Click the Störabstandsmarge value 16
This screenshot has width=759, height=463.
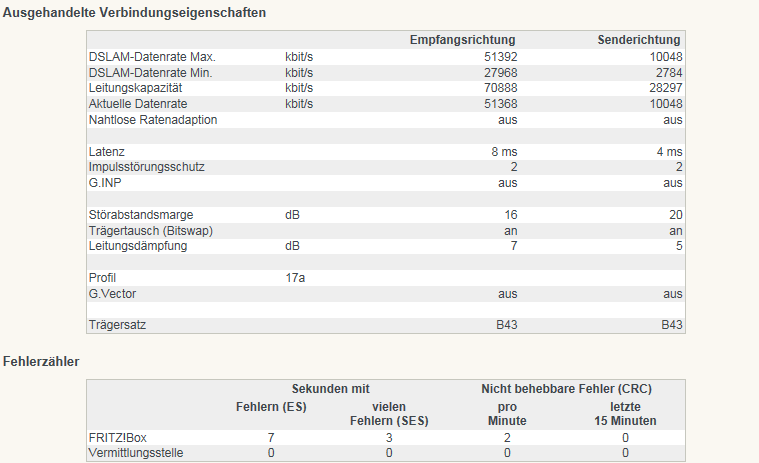511,214
